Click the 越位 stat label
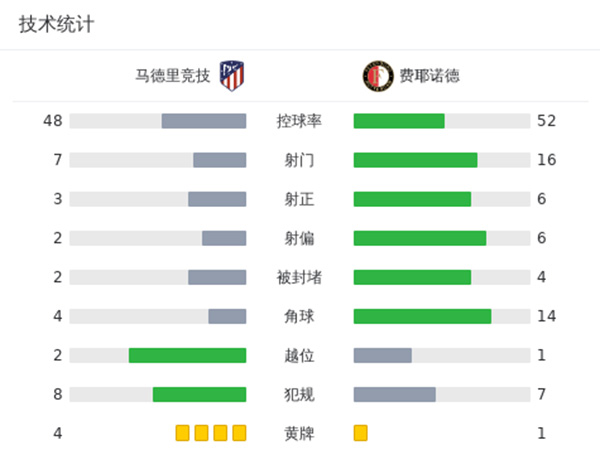This screenshot has width=600, height=450. (x=299, y=355)
